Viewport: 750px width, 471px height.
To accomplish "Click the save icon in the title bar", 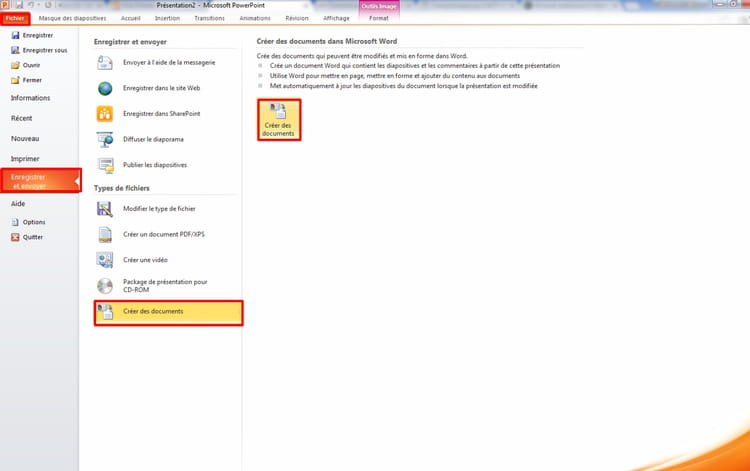I will point(19,5).
